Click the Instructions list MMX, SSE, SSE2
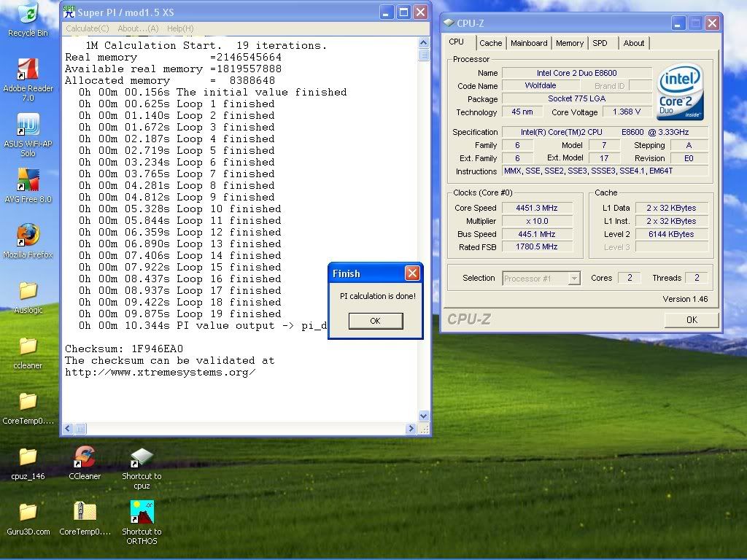Viewport: 747px width, 560px height. pyautogui.click(x=605, y=171)
